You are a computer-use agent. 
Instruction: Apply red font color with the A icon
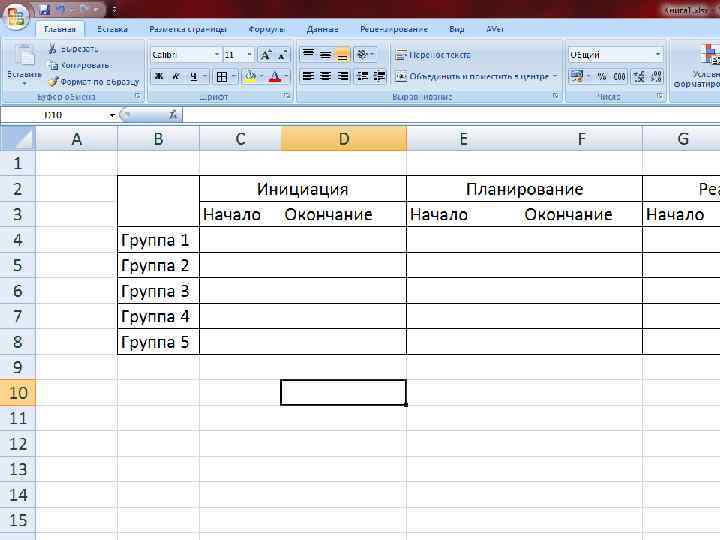[275, 76]
